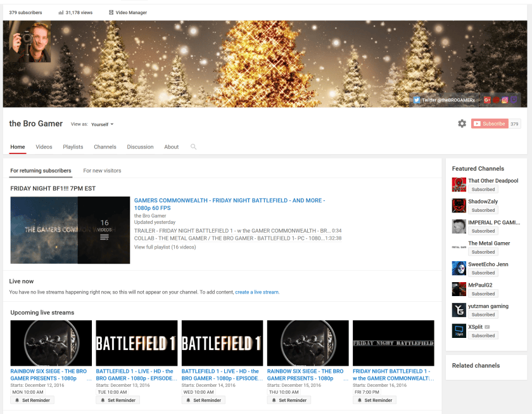Toggle Subscribed for That Other Deadpool

(483, 190)
